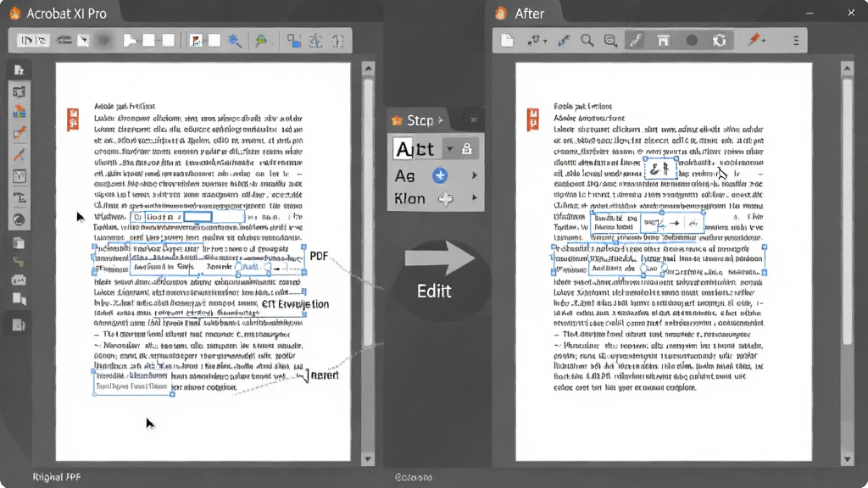Click the zoom speech-bubble icon in After toolbar
The height and width of the screenshot is (488, 868).
pos(610,41)
